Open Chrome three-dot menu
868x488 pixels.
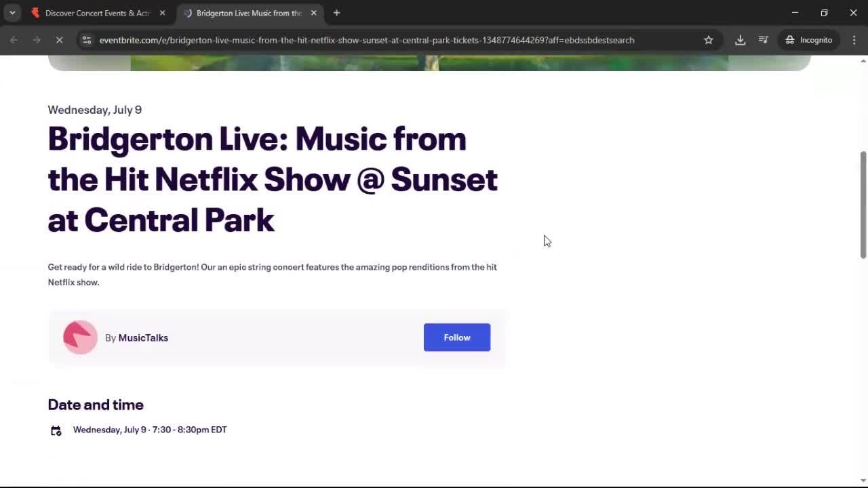[854, 40]
